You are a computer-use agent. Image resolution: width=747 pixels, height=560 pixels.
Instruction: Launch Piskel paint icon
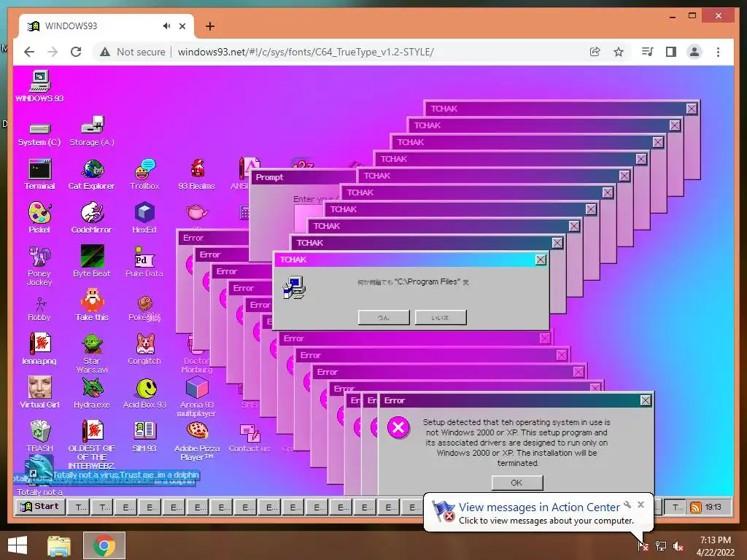[x=39, y=218]
